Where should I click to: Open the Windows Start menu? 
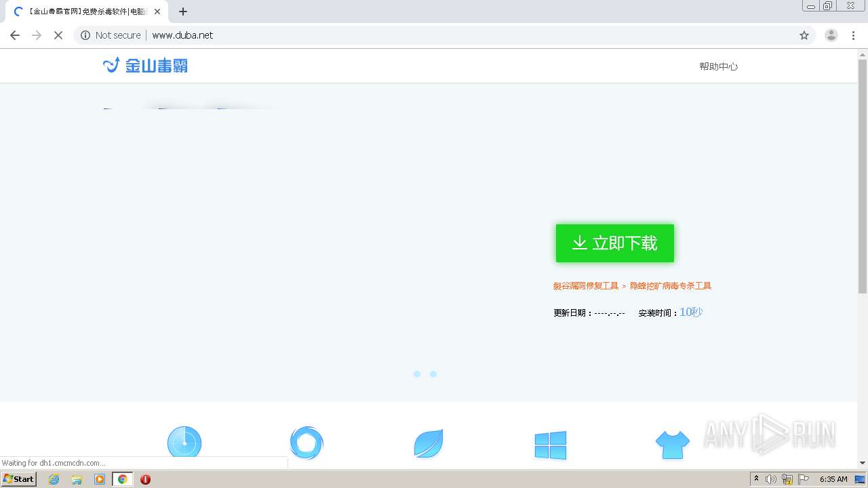point(18,479)
